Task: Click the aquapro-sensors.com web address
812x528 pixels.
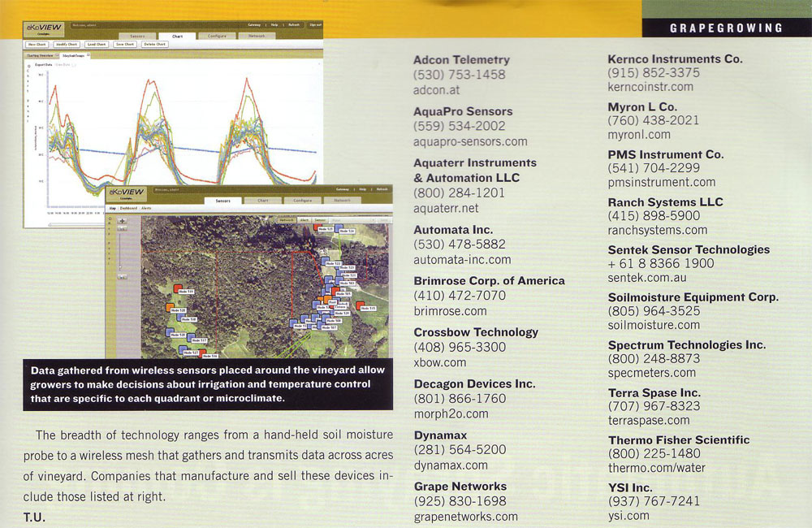Action: click(x=470, y=141)
